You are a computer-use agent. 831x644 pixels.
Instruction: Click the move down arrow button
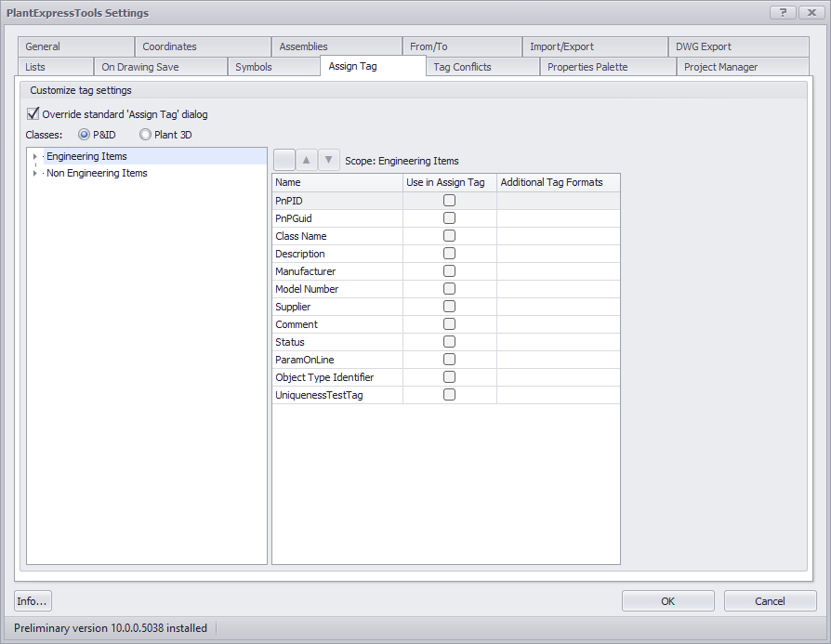(328, 160)
